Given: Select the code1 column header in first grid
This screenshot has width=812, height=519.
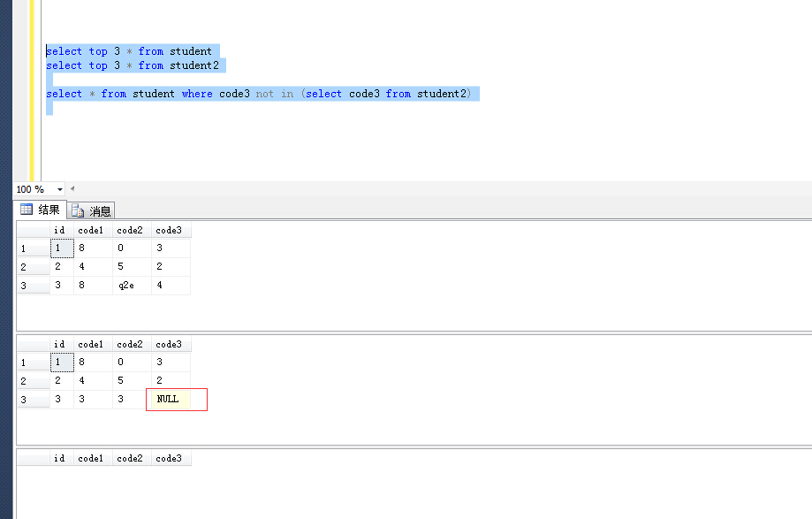Looking at the screenshot, I should (x=90, y=230).
